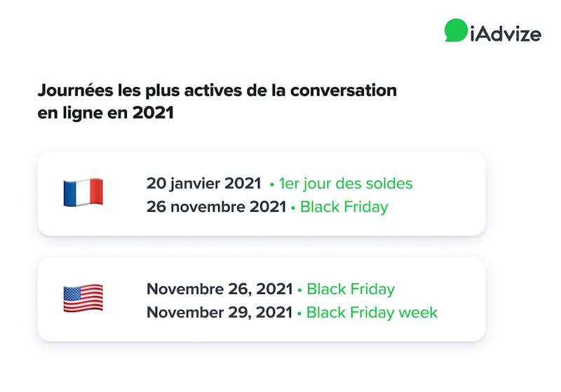Click the green bullet before 1er jour

coord(272,185)
